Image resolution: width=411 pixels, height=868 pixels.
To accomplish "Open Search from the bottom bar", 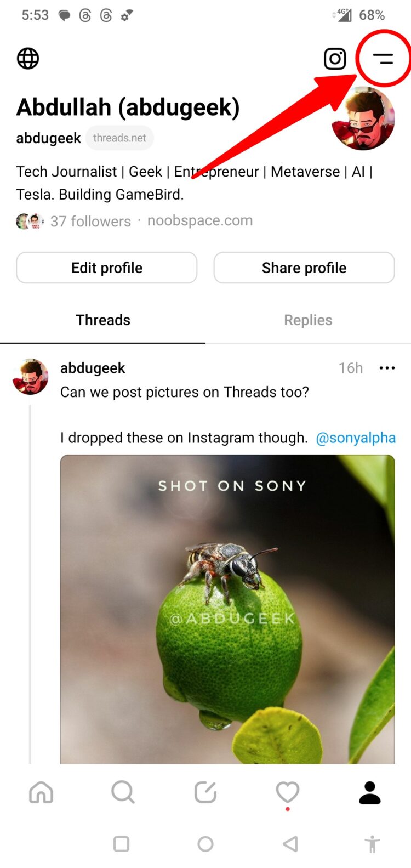I will coord(123,792).
